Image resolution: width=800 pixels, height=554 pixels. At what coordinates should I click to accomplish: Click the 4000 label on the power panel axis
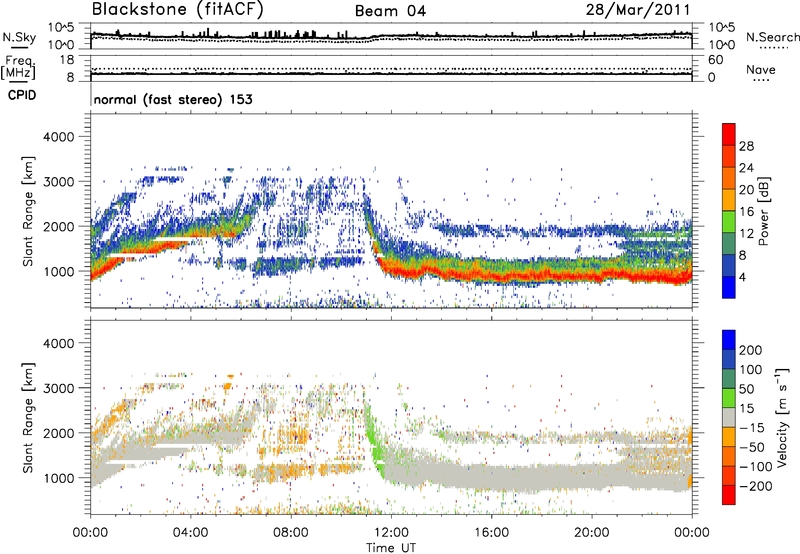tap(58, 137)
